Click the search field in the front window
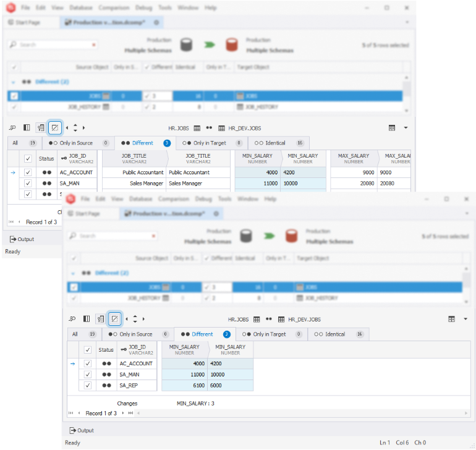This screenshot has height=450, width=476. click(113, 236)
